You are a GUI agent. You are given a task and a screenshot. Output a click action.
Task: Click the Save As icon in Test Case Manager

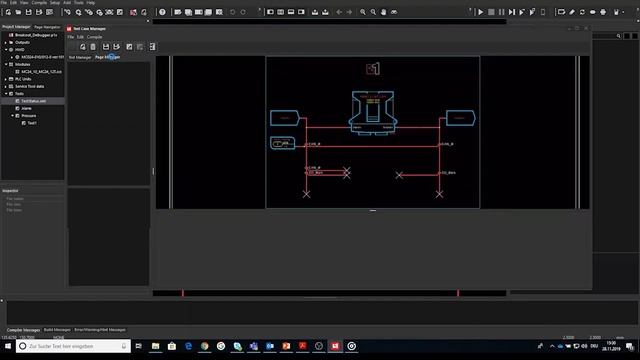click(116, 47)
